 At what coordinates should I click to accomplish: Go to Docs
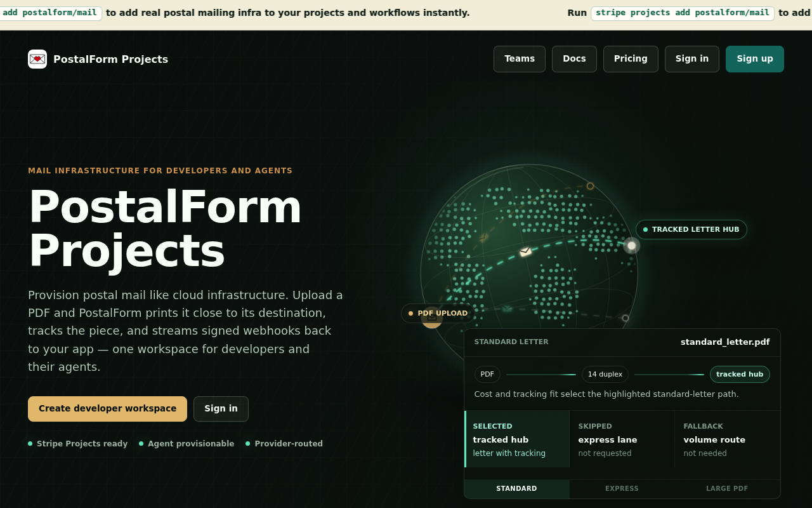point(574,59)
